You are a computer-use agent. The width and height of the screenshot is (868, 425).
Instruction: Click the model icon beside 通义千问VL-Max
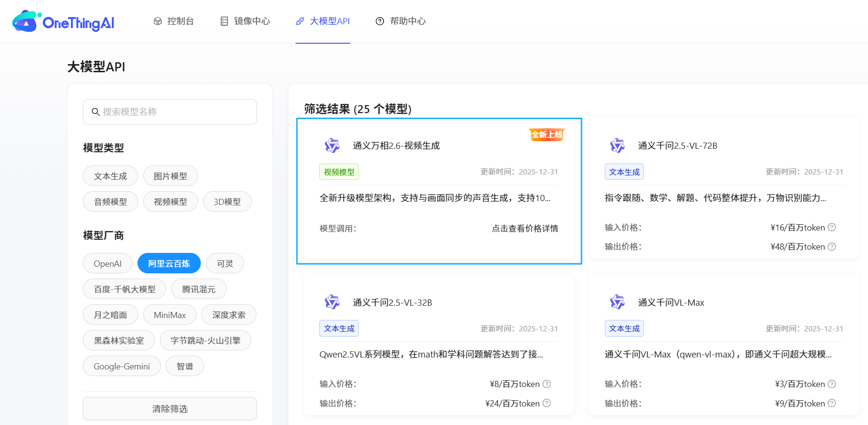tap(617, 302)
